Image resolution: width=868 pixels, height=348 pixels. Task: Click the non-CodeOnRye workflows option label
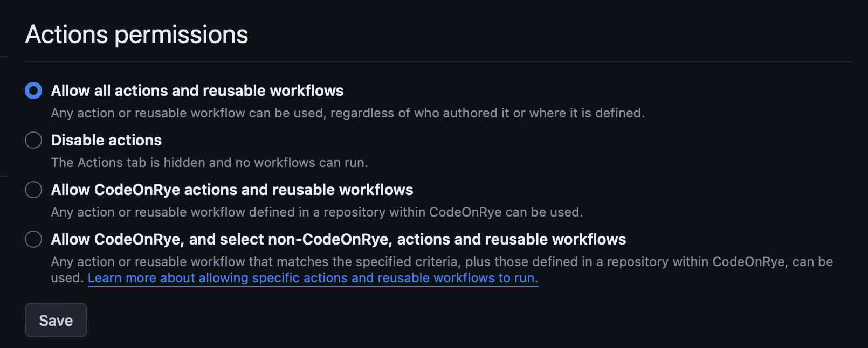pos(338,239)
